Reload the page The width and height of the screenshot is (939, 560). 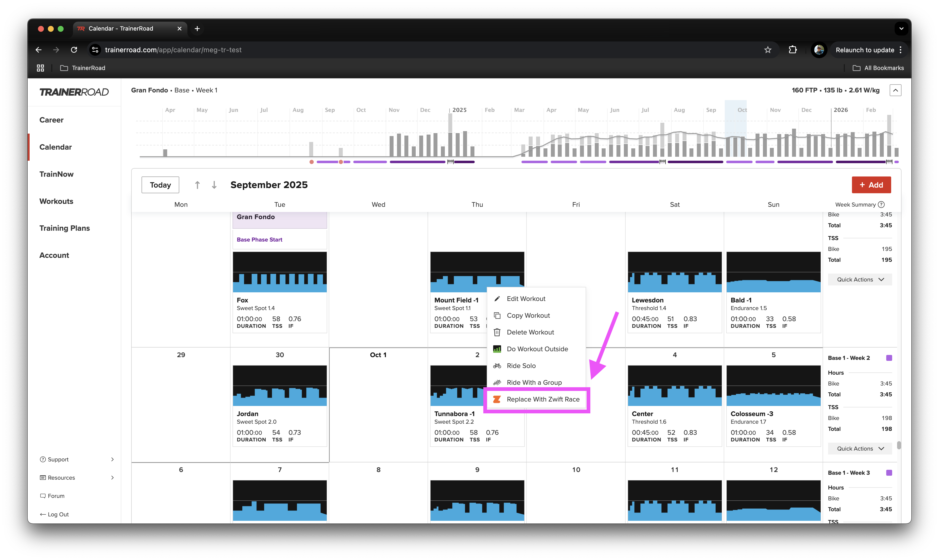pos(74,50)
